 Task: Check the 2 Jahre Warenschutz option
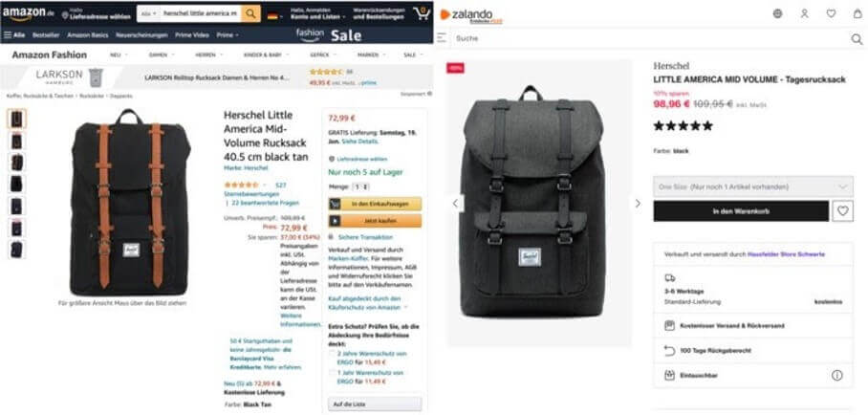pyautogui.click(x=332, y=354)
